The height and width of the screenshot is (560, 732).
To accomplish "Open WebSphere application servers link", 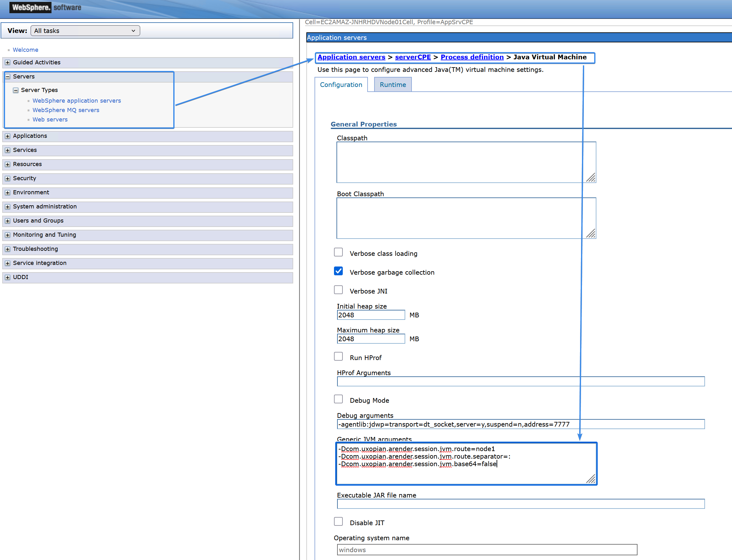I will [x=76, y=101].
